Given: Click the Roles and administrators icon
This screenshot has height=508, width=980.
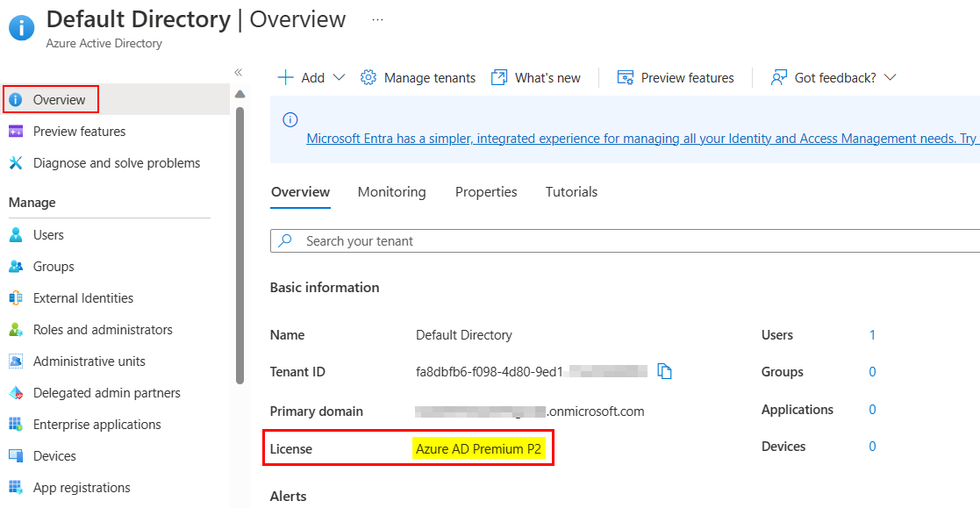Looking at the screenshot, I should (x=16, y=330).
